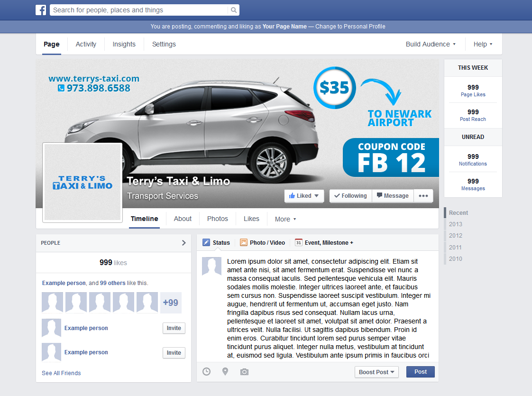
Task: Click the 999 likes count
Action: point(113,263)
